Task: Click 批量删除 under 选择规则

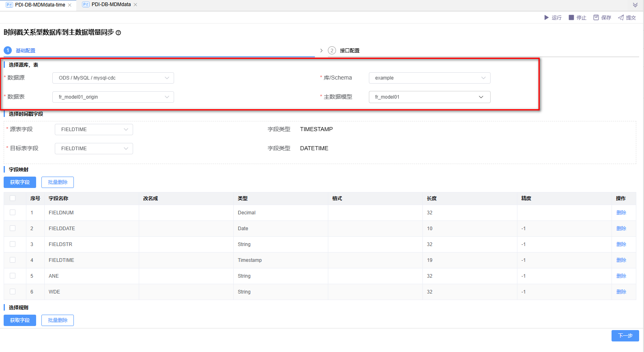Action: tap(58, 320)
